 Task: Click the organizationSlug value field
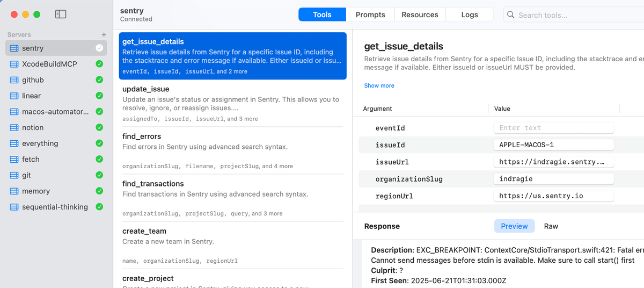553,179
